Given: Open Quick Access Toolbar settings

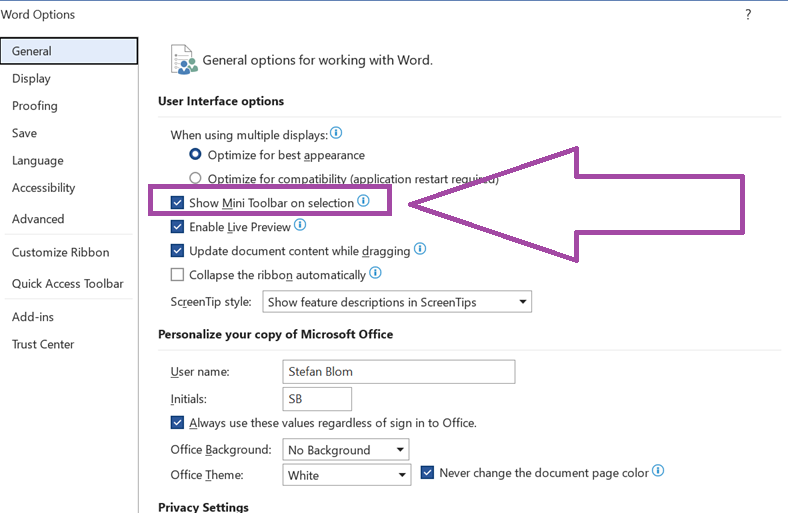Looking at the screenshot, I should pyautogui.click(x=67, y=284).
